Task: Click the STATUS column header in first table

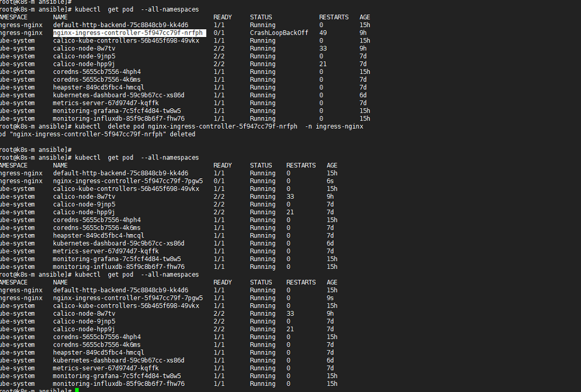Action: pyautogui.click(x=261, y=18)
